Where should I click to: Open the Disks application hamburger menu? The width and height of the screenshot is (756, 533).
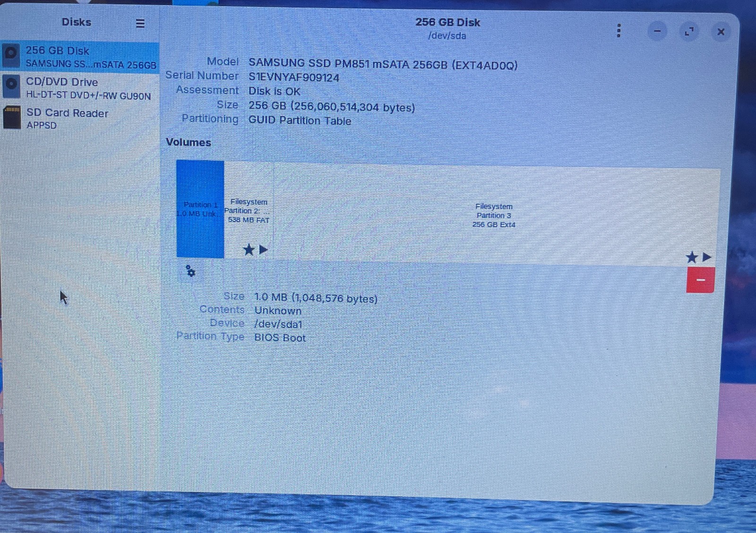140,23
